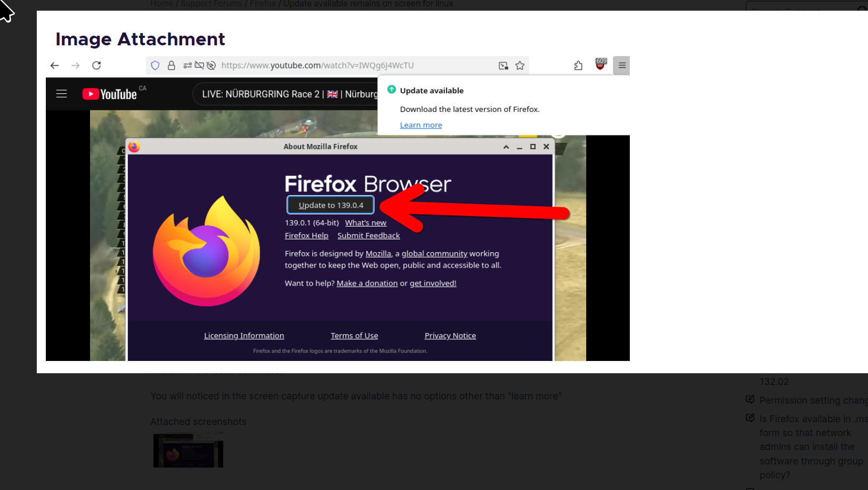Image resolution: width=868 pixels, height=490 pixels.
Task: Click the Firefox icon in About dialog titlebar
Action: (x=134, y=146)
